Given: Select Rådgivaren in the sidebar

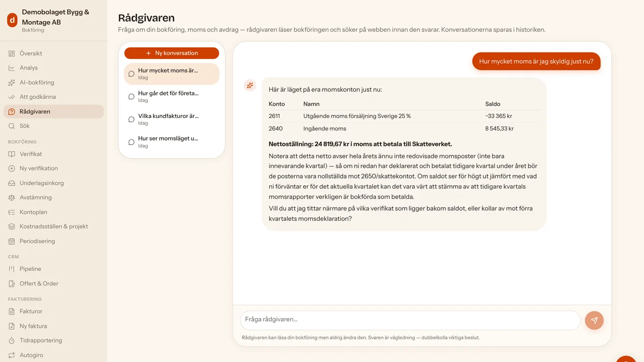Looking at the screenshot, I should pos(54,112).
